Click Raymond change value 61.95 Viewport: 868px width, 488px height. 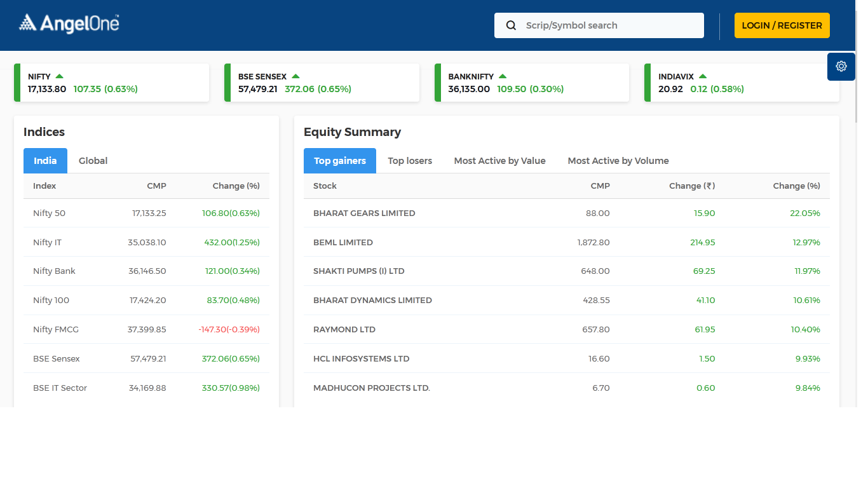tap(705, 330)
